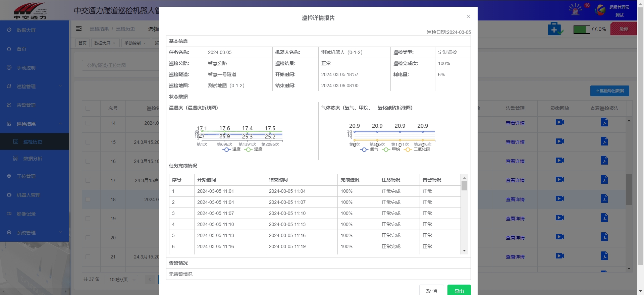Open video playback for row 14
The height and width of the screenshot is (295, 644).
559,122
